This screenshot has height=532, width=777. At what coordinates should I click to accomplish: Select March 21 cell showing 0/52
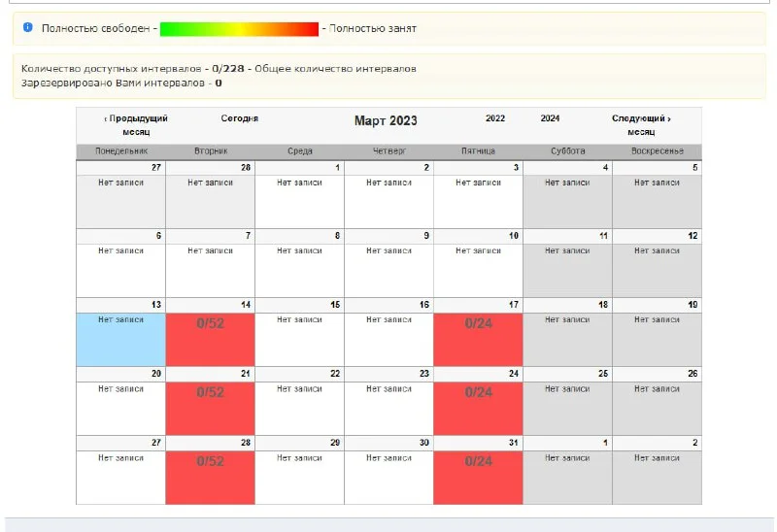pyautogui.click(x=210, y=408)
